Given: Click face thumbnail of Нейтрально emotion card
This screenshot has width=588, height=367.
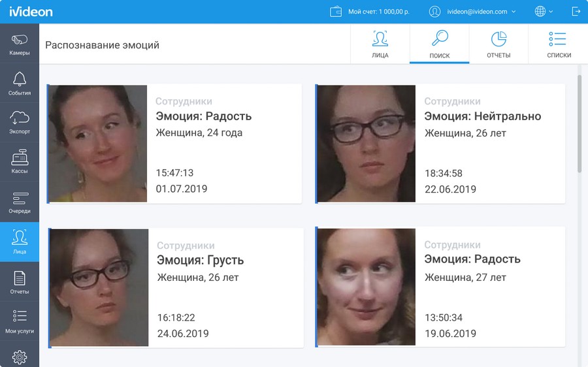Looking at the screenshot, I should pyautogui.click(x=366, y=144).
